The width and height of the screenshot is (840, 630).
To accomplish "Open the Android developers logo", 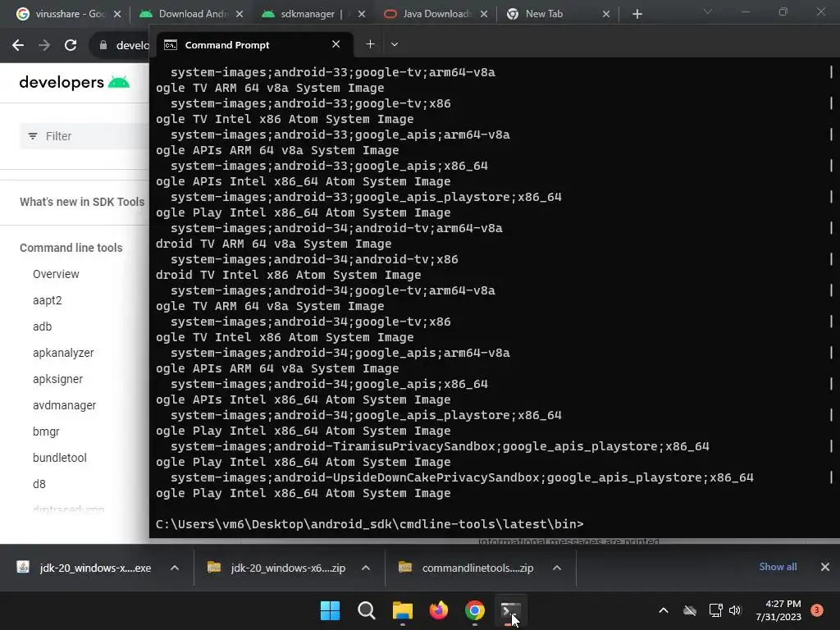I will tap(75, 83).
